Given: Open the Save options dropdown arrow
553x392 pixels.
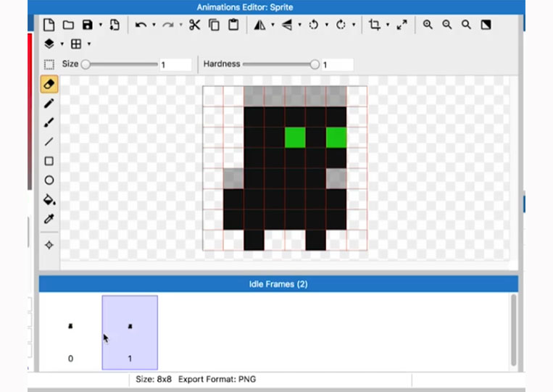Looking at the screenshot, I should (x=101, y=25).
